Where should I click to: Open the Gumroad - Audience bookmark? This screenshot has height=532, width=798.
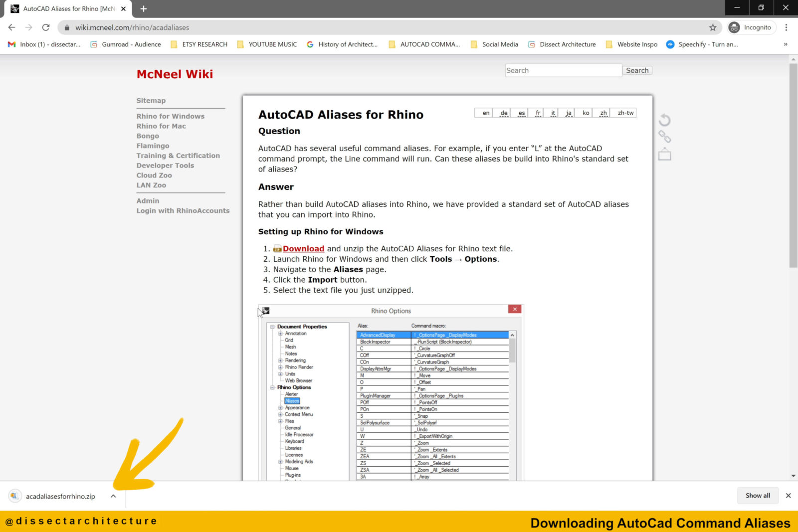point(126,44)
